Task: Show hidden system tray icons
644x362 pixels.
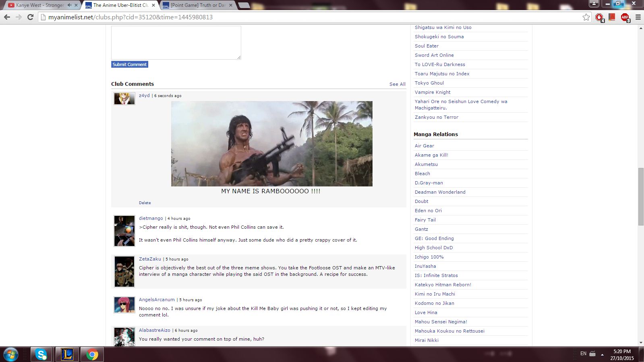Action: pyautogui.click(x=602, y=354)
